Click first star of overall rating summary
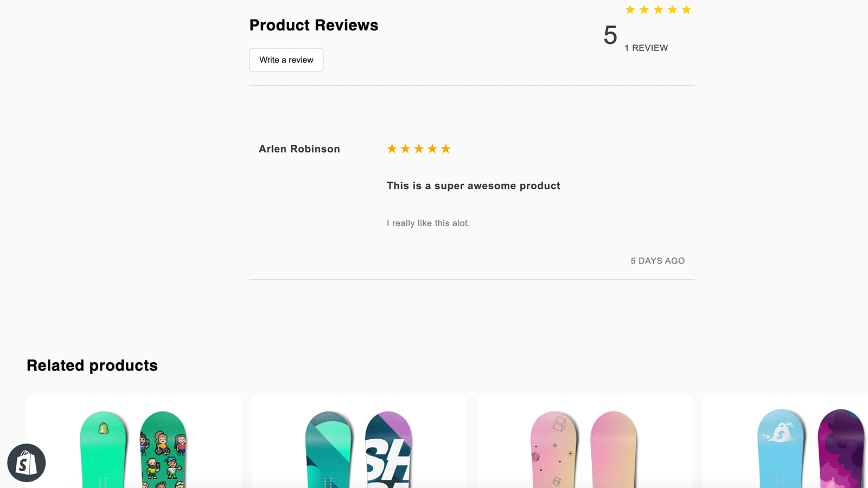 tap(630, 10)
